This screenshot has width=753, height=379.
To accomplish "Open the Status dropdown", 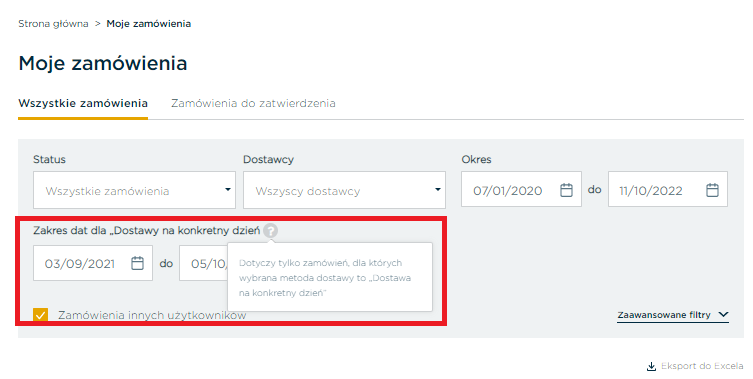I will click(134, 190).
